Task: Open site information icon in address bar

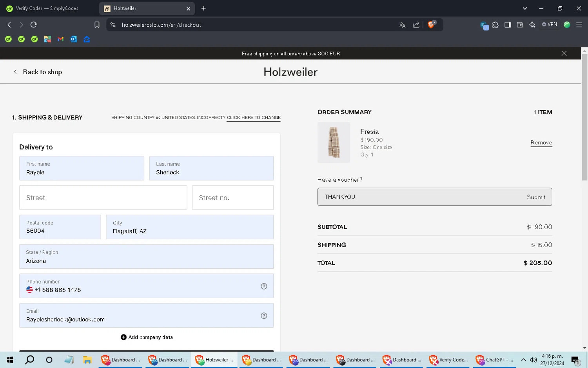Action: pyautogui.click(x=113, y=25)
